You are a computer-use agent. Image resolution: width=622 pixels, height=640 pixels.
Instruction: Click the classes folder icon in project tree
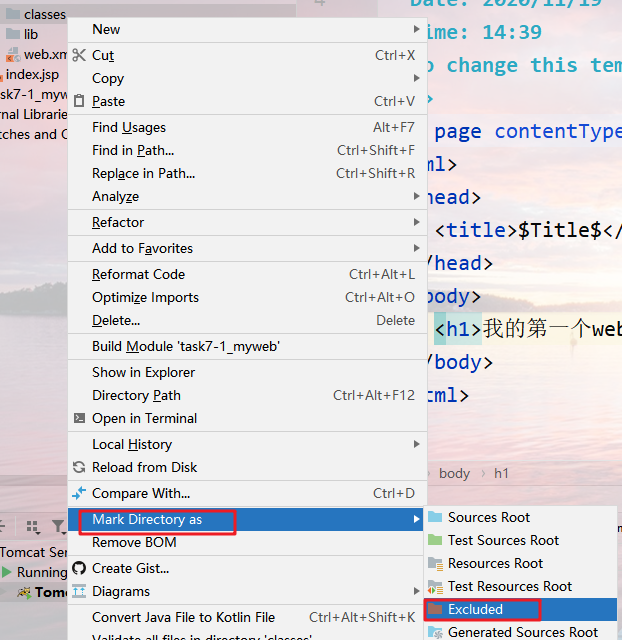click(13, 14)
